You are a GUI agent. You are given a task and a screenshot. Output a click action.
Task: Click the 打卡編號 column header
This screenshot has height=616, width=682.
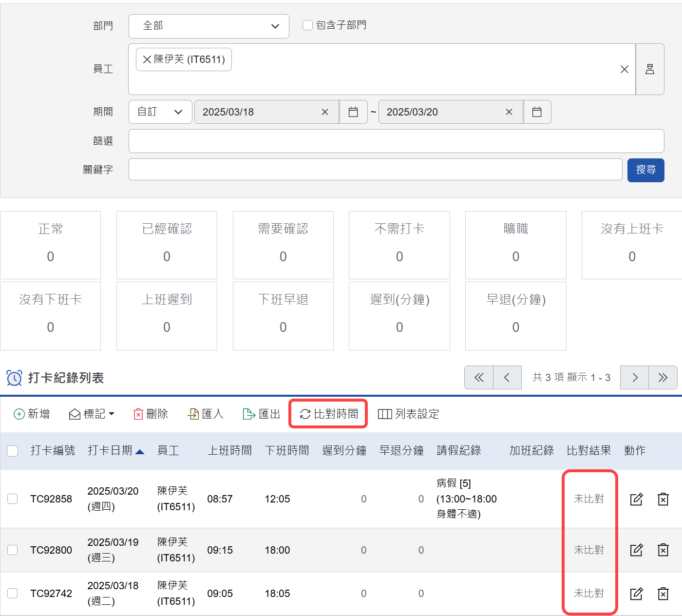(x=53, y=451)
